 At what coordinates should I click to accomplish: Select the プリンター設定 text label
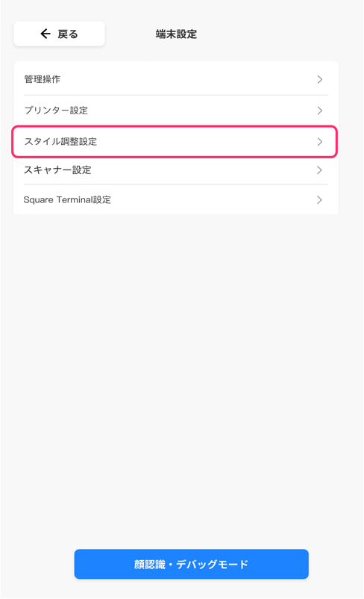point(56,111)
